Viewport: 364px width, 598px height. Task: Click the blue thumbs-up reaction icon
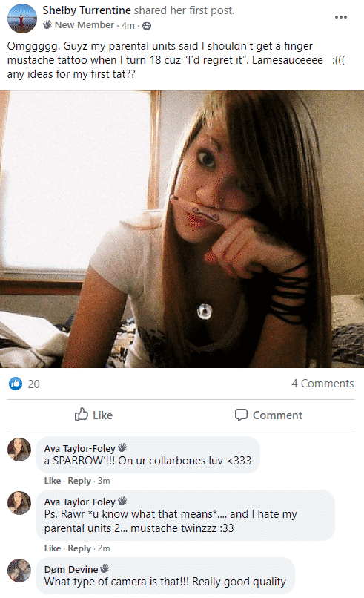[16, 384]
